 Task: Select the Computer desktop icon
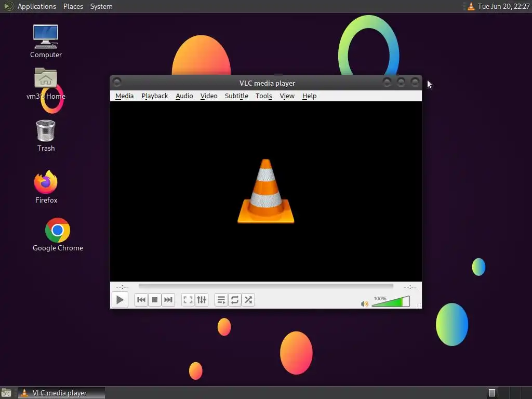click(46, 42)
